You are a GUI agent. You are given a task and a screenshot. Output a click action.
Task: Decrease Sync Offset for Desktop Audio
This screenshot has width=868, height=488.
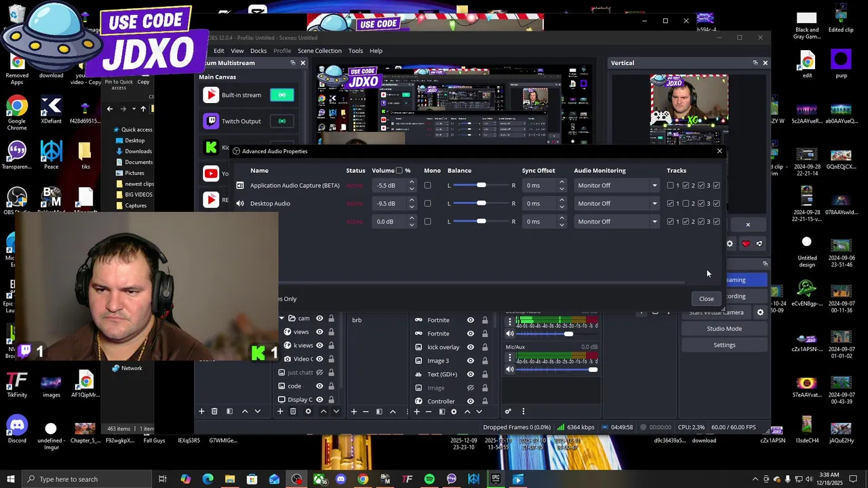pos(561,207)
